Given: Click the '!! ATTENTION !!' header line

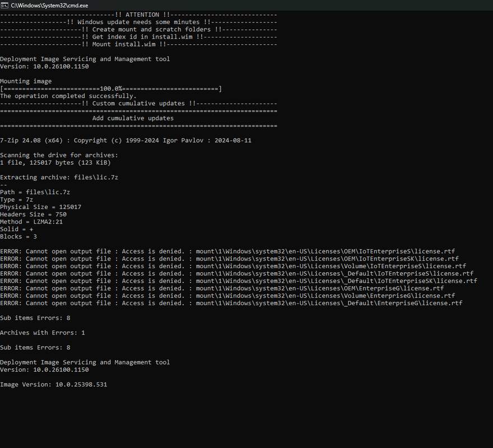Looking at the screenshot, I should [x=139, y=15].
